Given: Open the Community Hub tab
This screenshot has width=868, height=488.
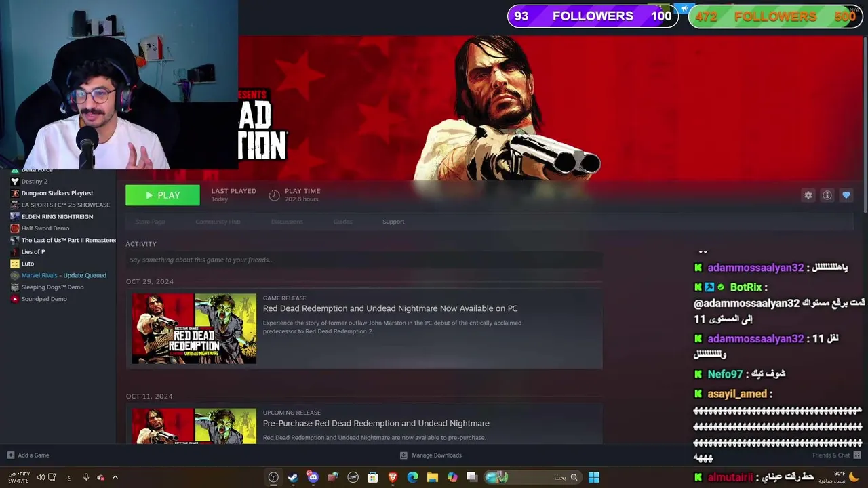Looking at the screenshot, I should (218, 222).
